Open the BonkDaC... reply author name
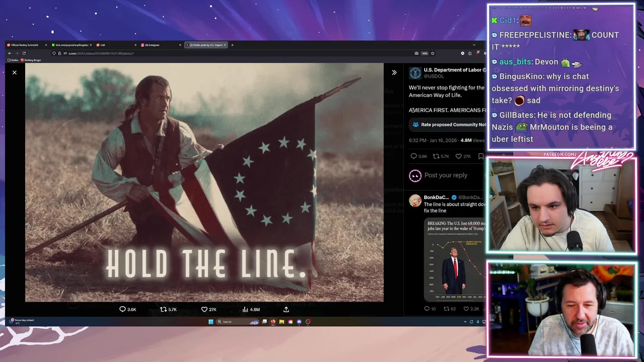 click(x=436, y=198)
